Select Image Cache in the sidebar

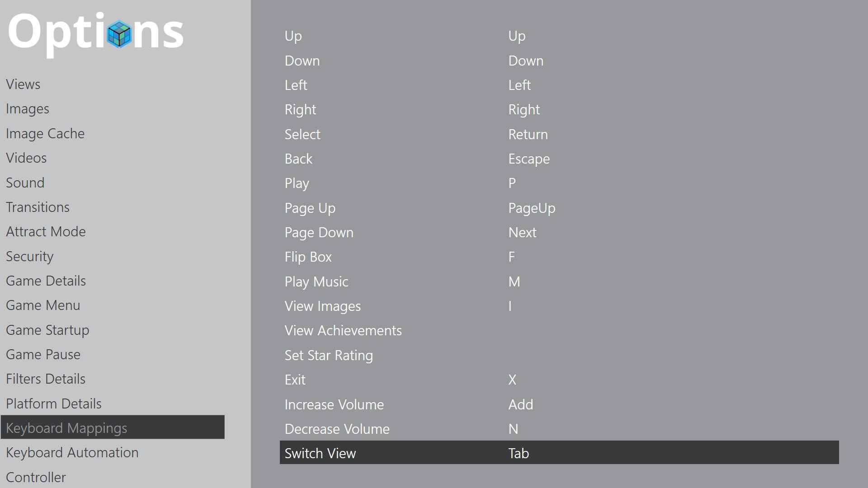[x=45, y=134]
